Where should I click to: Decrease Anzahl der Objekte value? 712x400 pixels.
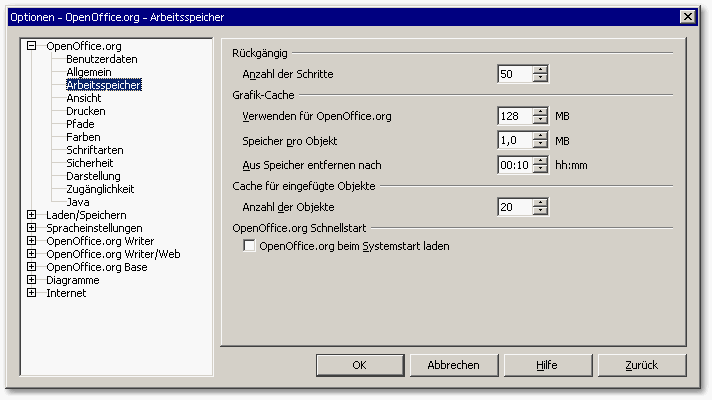(x=541, y=211)
